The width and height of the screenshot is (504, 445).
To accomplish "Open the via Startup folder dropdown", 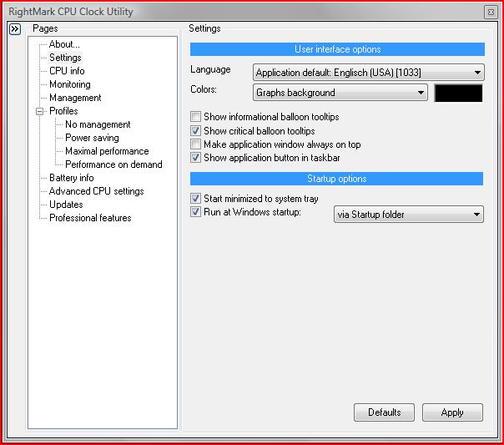I will coord(409,214).
